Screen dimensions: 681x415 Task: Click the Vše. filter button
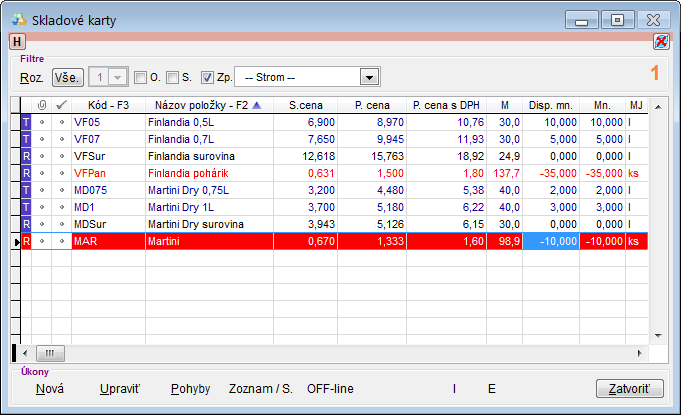point(68,77)
